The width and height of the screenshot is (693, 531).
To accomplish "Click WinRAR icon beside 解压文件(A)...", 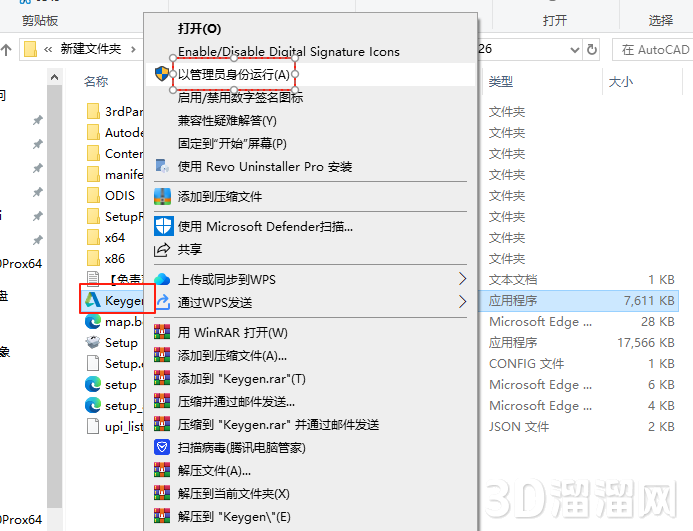I will [x=162, y=470].
